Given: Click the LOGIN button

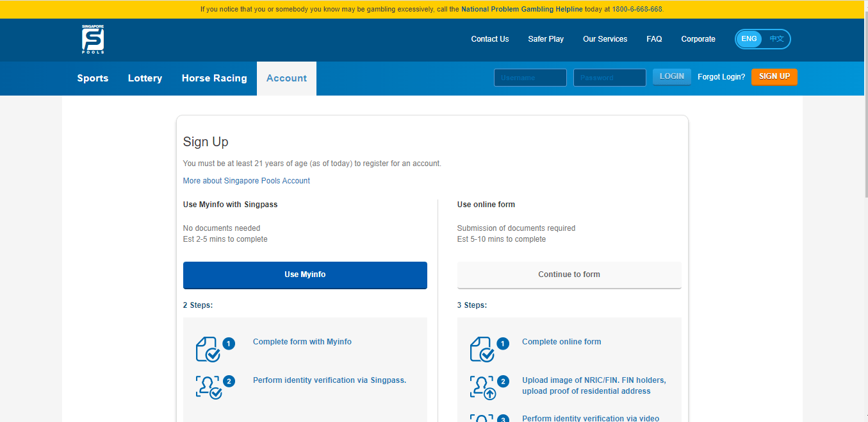Looking at the screenshot, I should pos(672,76).
